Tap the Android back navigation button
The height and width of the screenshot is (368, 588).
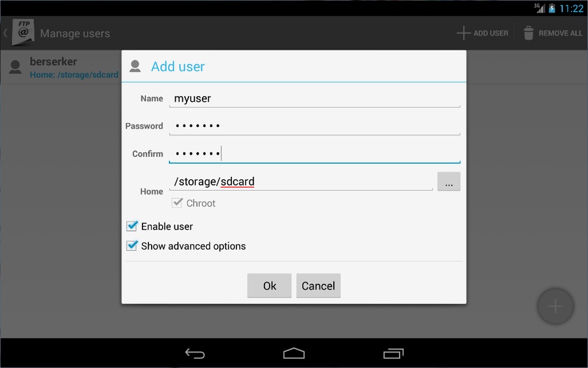click(195, 353)
